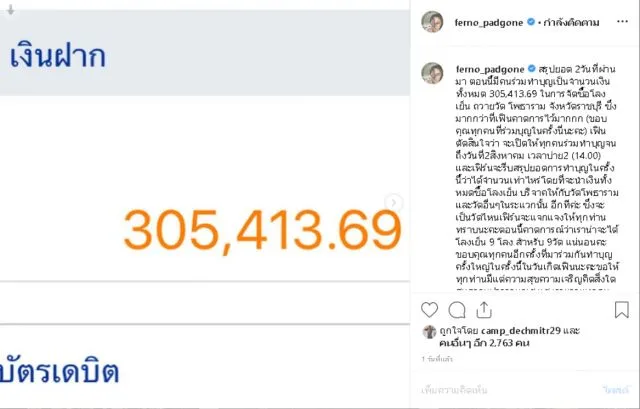Click the profile picture beside the caption
This screenshot has height=409, width=640.
coord(432,72)
